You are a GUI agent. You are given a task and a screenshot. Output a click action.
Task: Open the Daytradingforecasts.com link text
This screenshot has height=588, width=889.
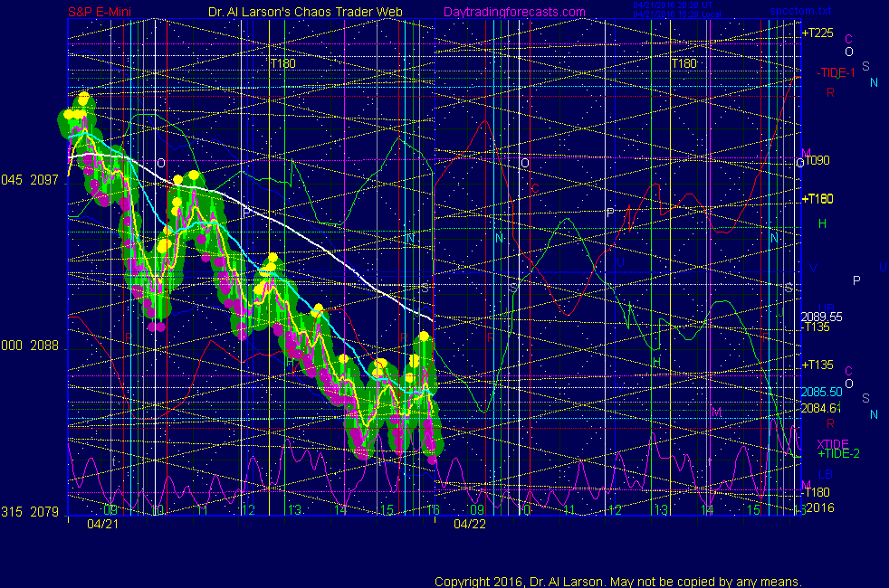tap(514, 12)
